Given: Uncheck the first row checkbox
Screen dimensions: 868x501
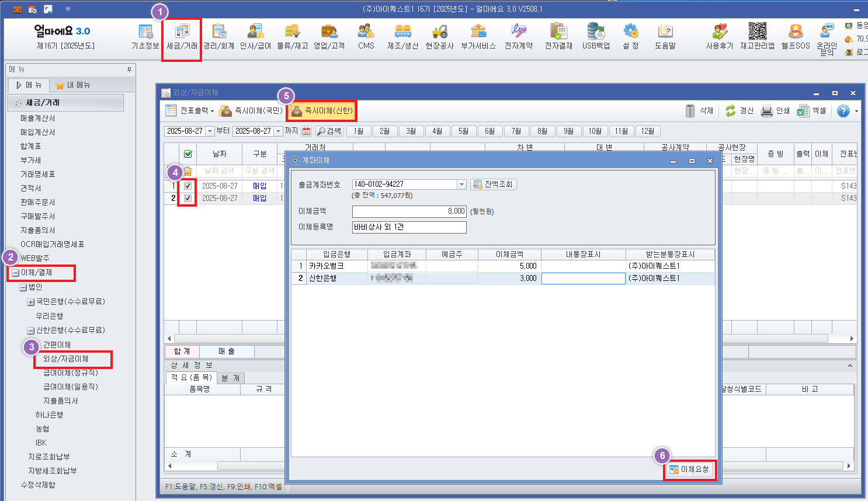Looking at the screenshot, I should [x=188, y=186].
